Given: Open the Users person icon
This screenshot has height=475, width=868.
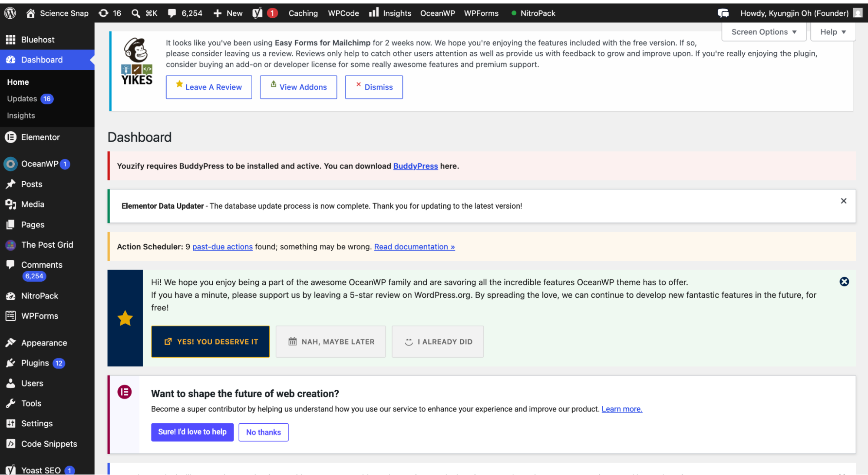Looking at the screenshot, I should [10, 383].
